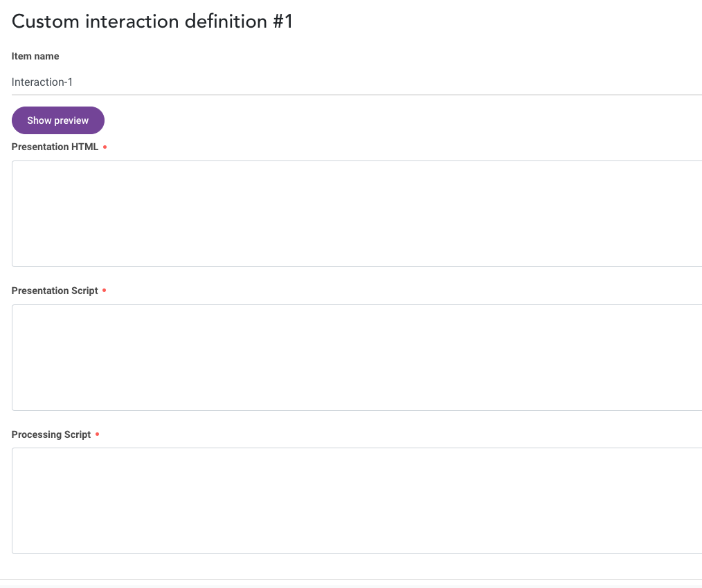Click the red required dot beside Presentation HTML
Image resolution: width=702 pixels, height=588 pixels.
tap(105, 147)
